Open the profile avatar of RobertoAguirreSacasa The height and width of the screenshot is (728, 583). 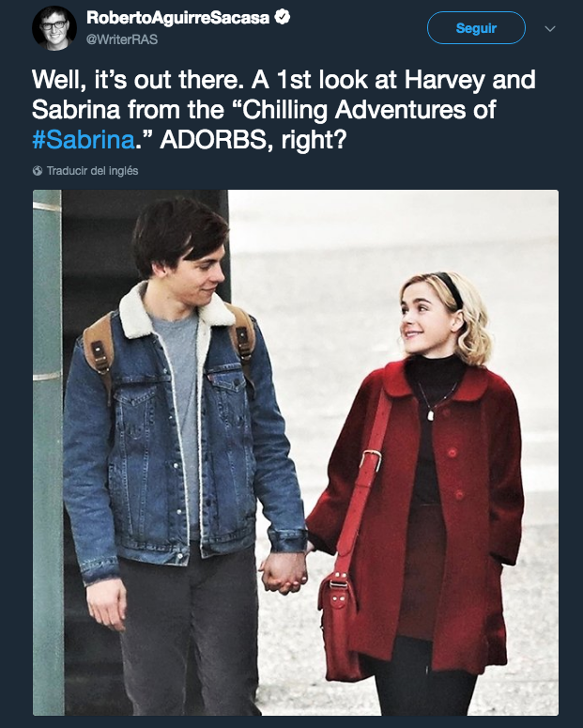click(54, 28)
